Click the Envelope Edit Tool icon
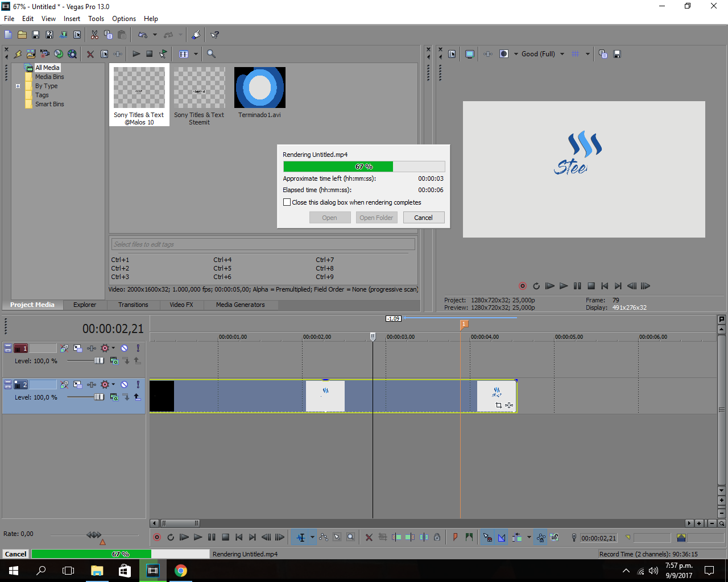The height and width of the screenshot is (582, 728). (x=324, y=537)
